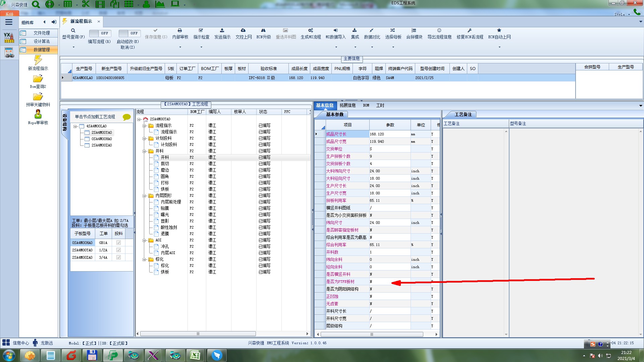Click the ECN自动上网 star icon
The height and width of the screenshot is (362, 644).
click(x=499, y=31)
